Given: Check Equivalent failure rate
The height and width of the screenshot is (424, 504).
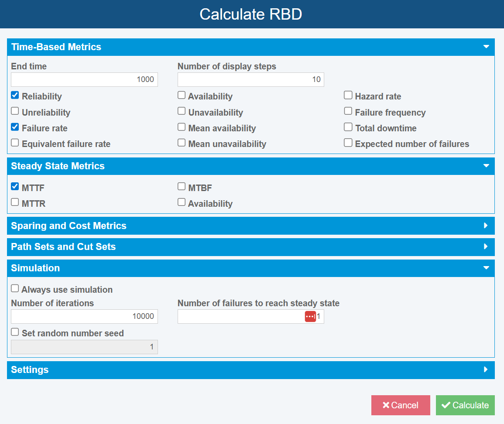Looking at the screenshot, I should (14, 142).
